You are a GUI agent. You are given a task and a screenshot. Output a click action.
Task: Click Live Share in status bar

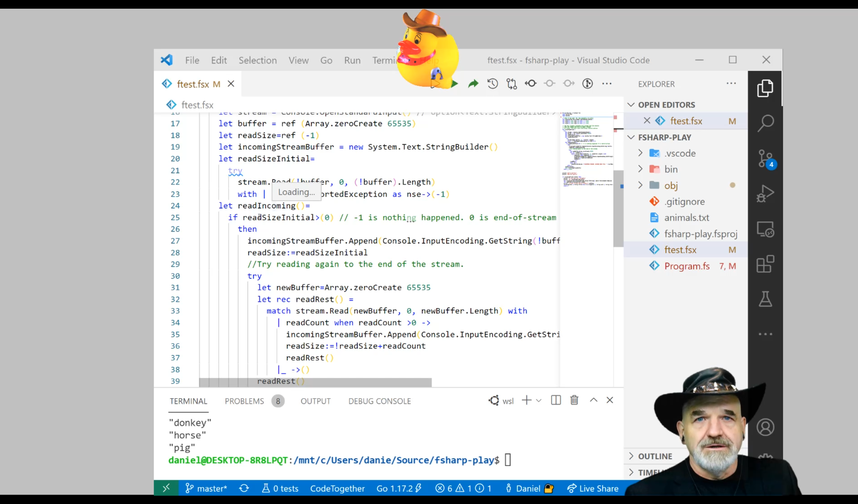[x=593, y=488]
